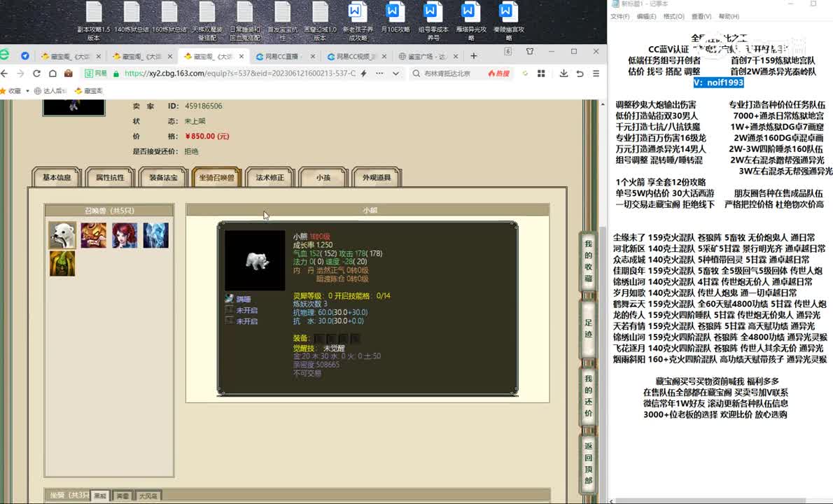Open Notepad 文件(F) menu
Screen dimensions: 833x504
(619, 17)
